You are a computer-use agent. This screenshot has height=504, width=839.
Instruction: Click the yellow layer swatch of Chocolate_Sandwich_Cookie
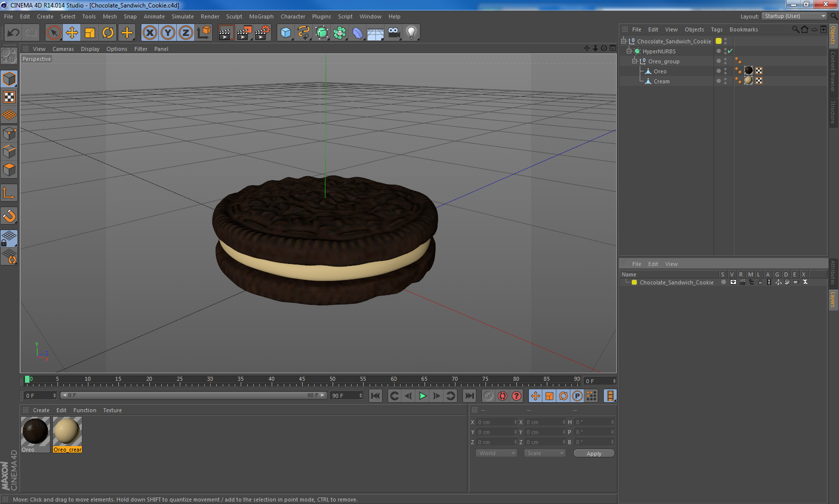tap(719, 41)
